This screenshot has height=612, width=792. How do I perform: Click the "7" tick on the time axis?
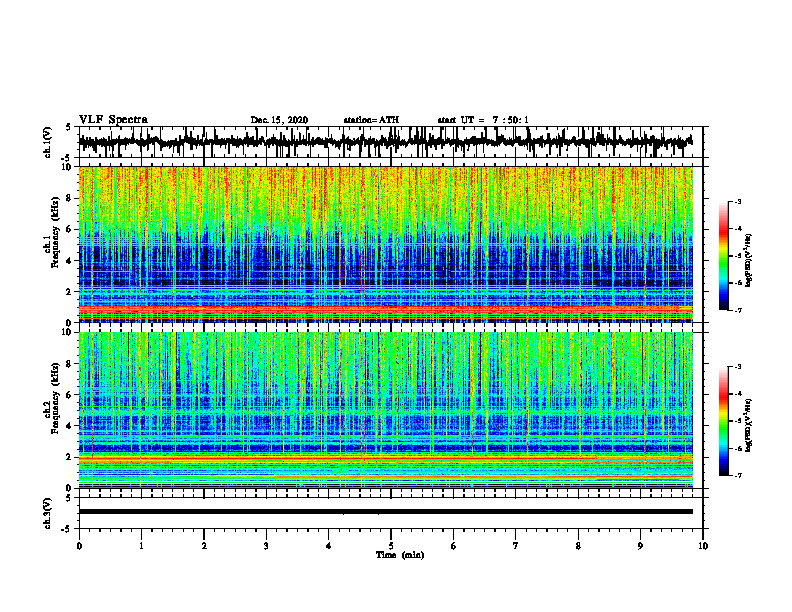point(516,546)
